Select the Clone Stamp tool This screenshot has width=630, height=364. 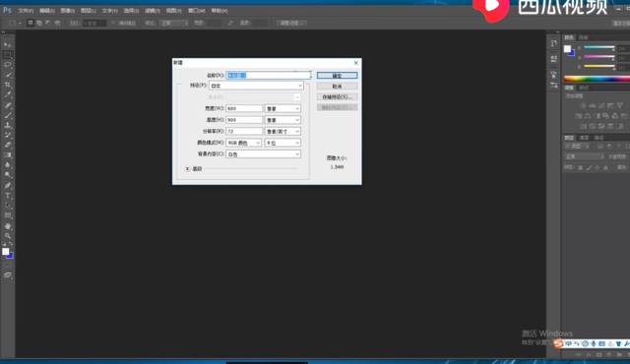tap(8, 125)
